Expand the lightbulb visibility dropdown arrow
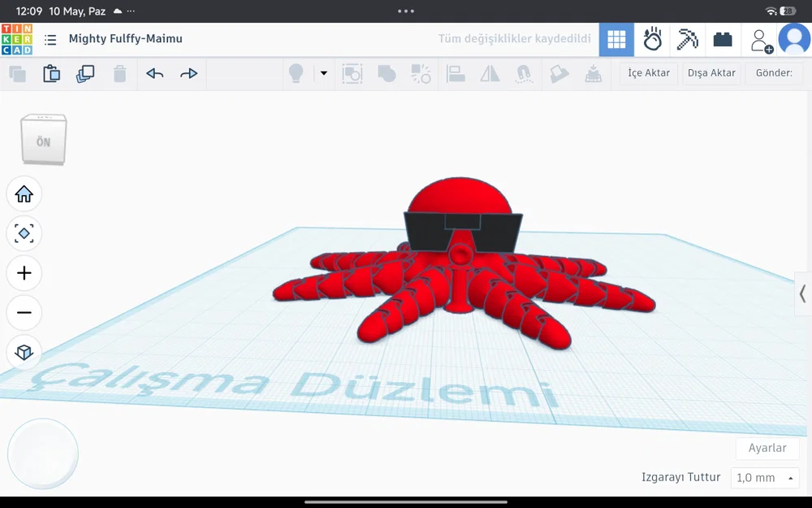This screenshot has height=508, width=812. pos(324,73)
